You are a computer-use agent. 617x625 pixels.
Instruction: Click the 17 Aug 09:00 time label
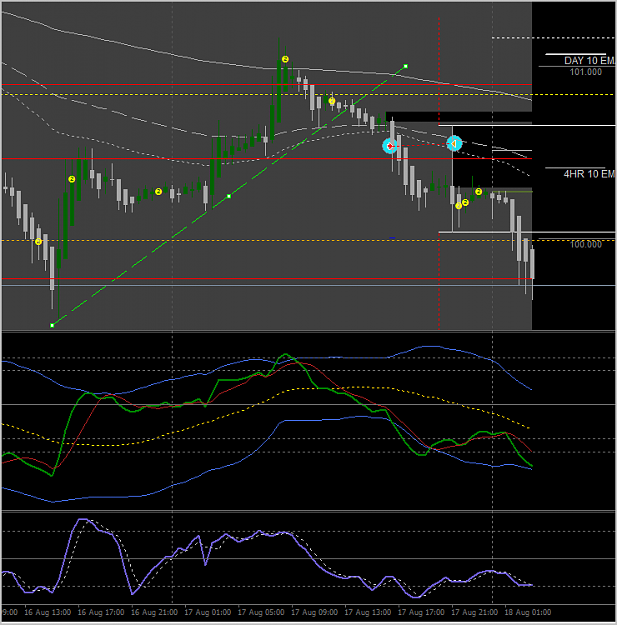click(x=314, y=612)
